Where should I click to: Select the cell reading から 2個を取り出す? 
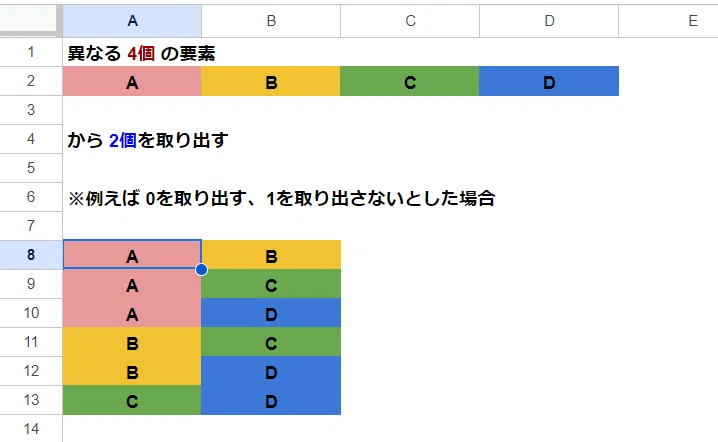pos(132,139)
